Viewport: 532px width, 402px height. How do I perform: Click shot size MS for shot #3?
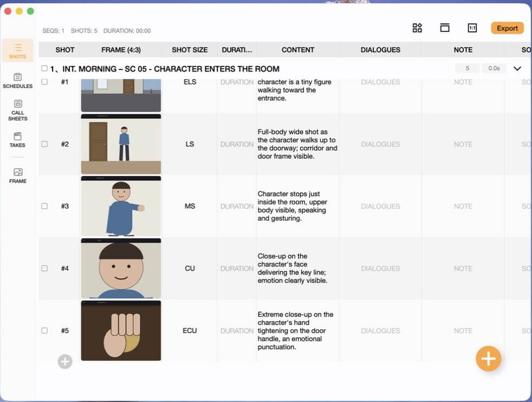[x=190, y=206]
